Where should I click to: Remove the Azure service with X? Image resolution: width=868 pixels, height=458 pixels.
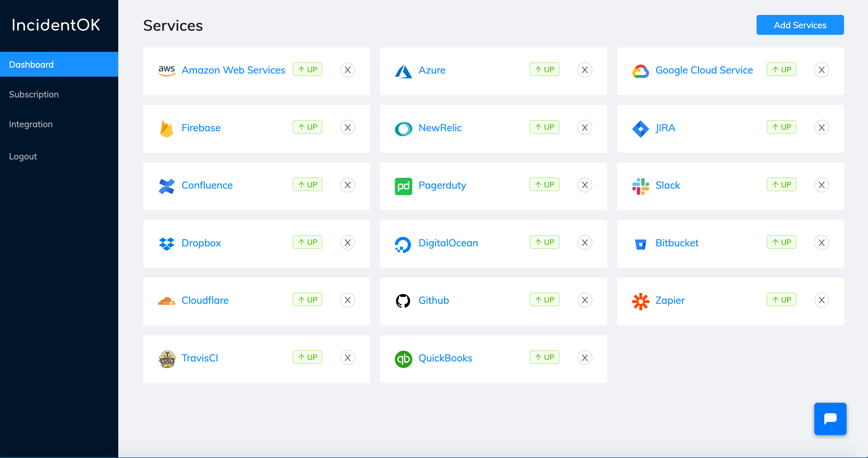(585, 70)
